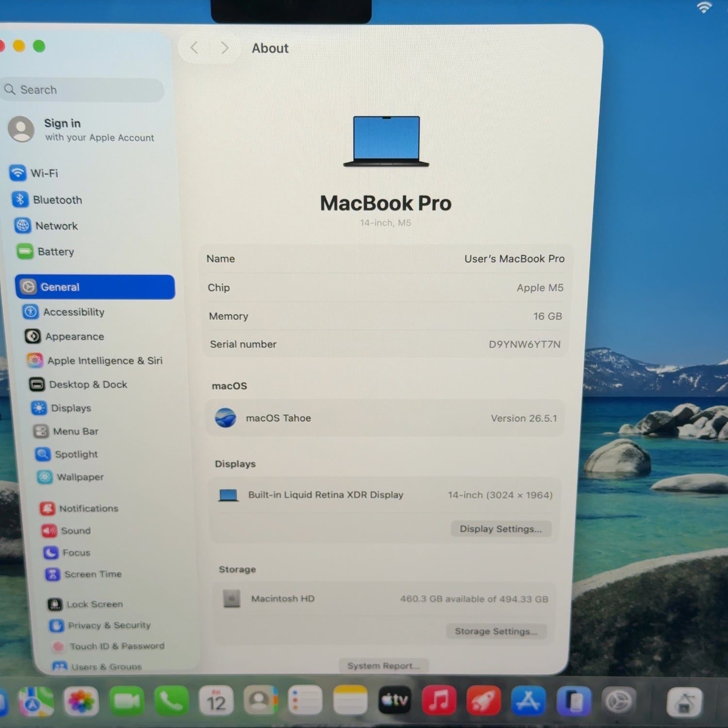The height and width of the screenshot is (728, 728).
Task: Click the Display Settings... button
Action: tap(501, 529)
